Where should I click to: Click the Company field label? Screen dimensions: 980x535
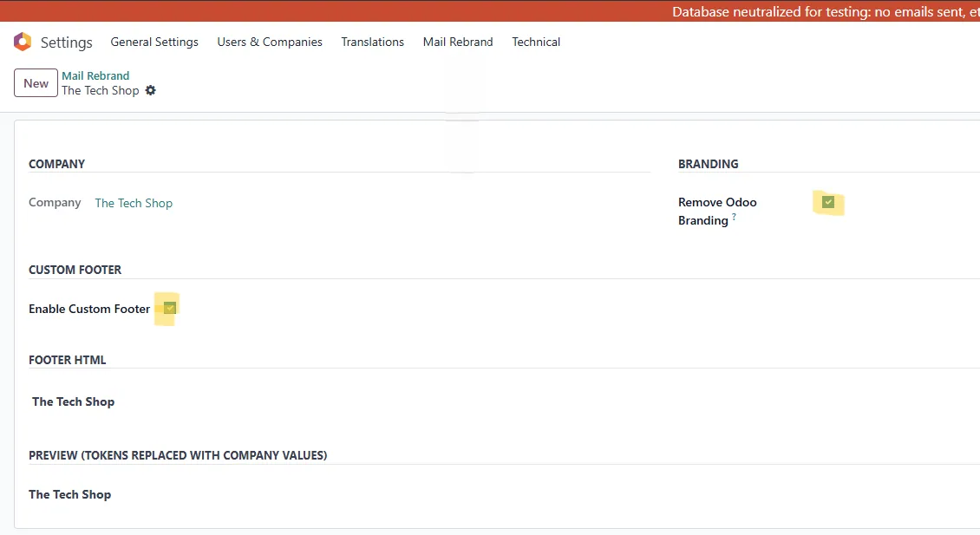(x=55, y=203)
